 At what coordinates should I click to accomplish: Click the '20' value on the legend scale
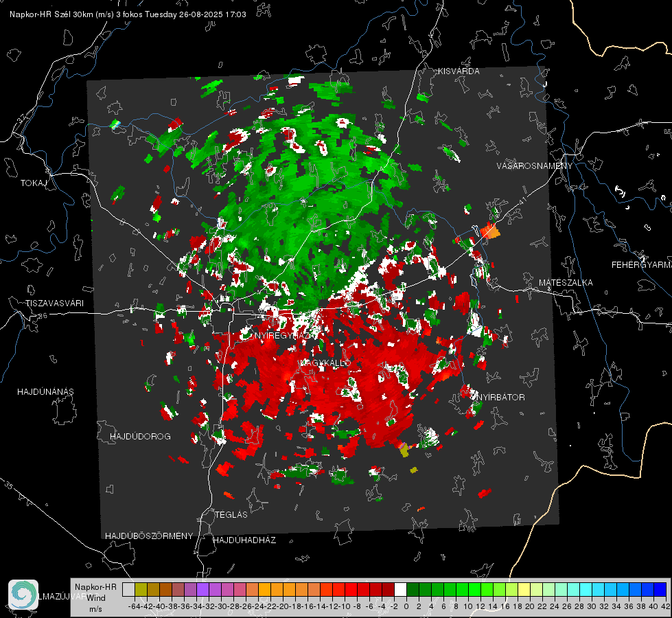click(530, 606)
